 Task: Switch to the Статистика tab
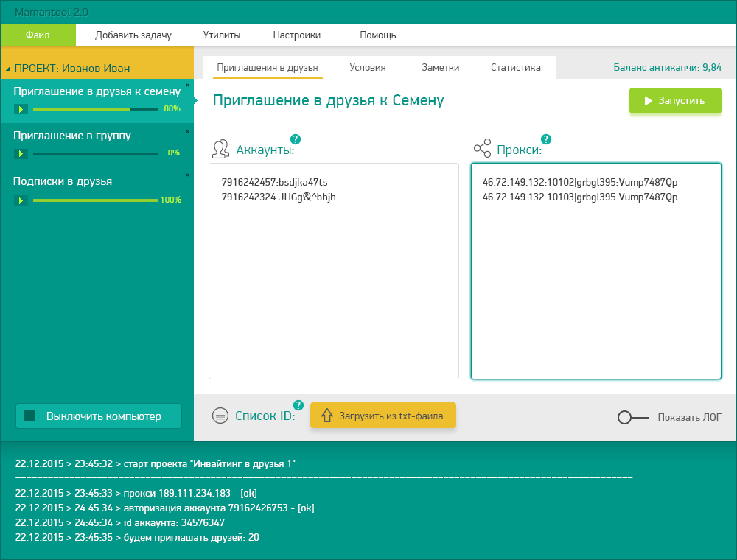click(x=516, y=68)
